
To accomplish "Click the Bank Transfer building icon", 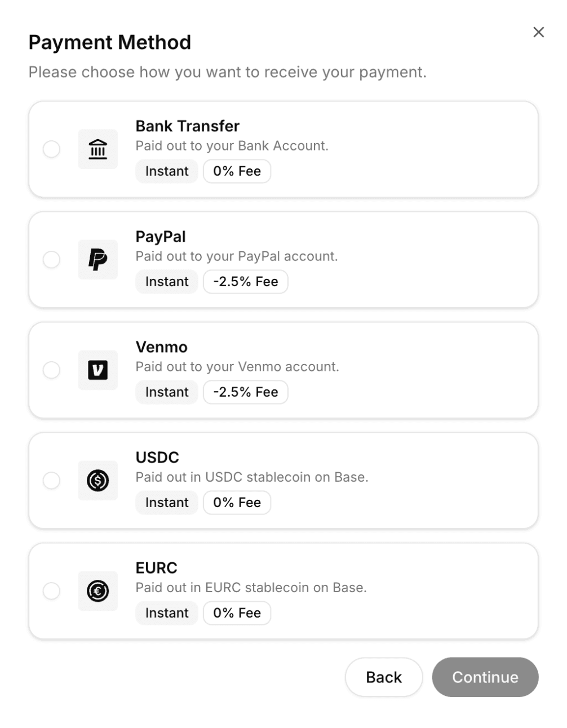I will (x=98, y=149).
